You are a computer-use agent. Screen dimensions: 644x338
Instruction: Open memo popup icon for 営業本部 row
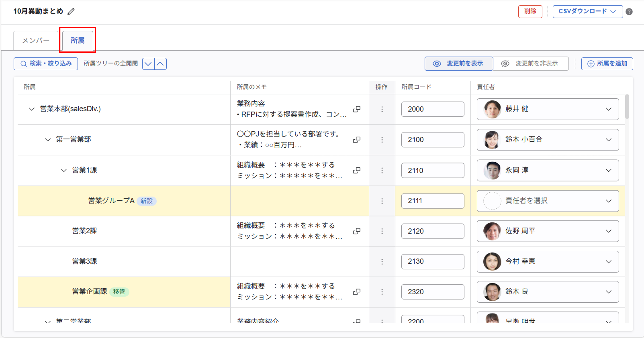click(x=357, y=109)
